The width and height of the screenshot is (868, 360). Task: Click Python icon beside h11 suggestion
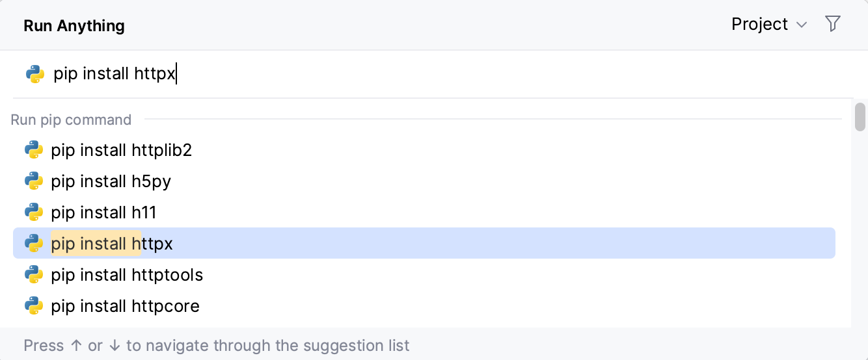(34, 212)
